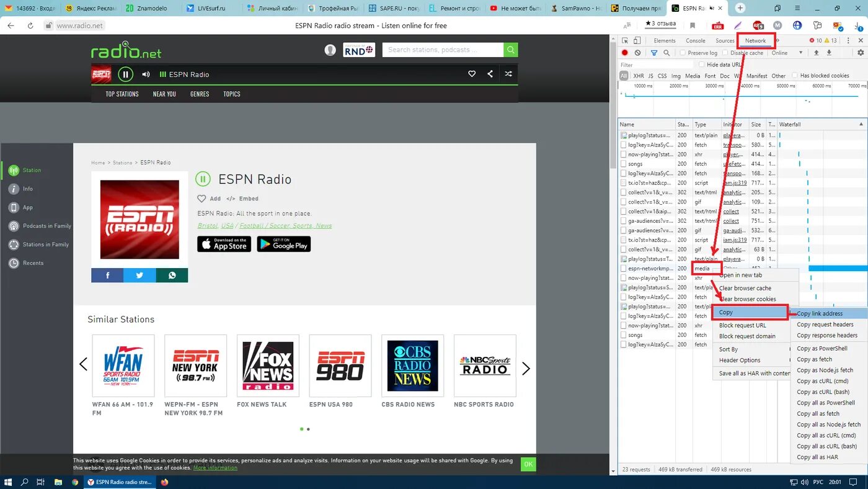Share station on Twitter
Image resolution: width=868 pixels, height=489 pixels.
click(139, 276)
